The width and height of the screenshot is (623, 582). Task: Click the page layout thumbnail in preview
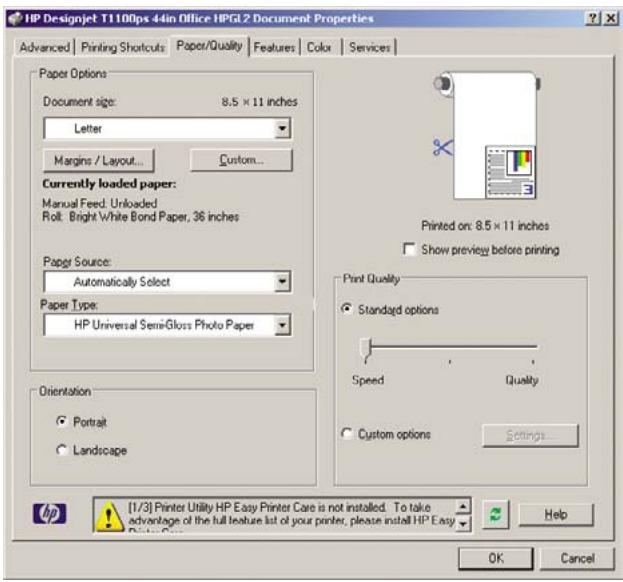point(510,172)
